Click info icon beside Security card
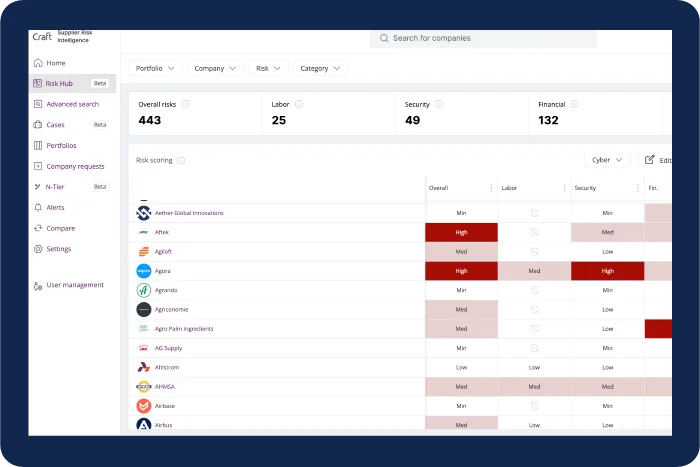Viewport: 700px width, 467px height. 439,104
